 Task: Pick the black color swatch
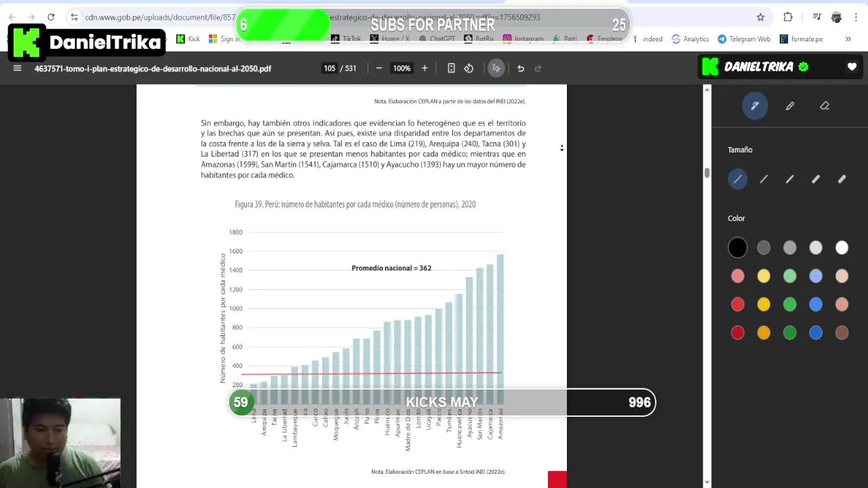tap(738, 248)
